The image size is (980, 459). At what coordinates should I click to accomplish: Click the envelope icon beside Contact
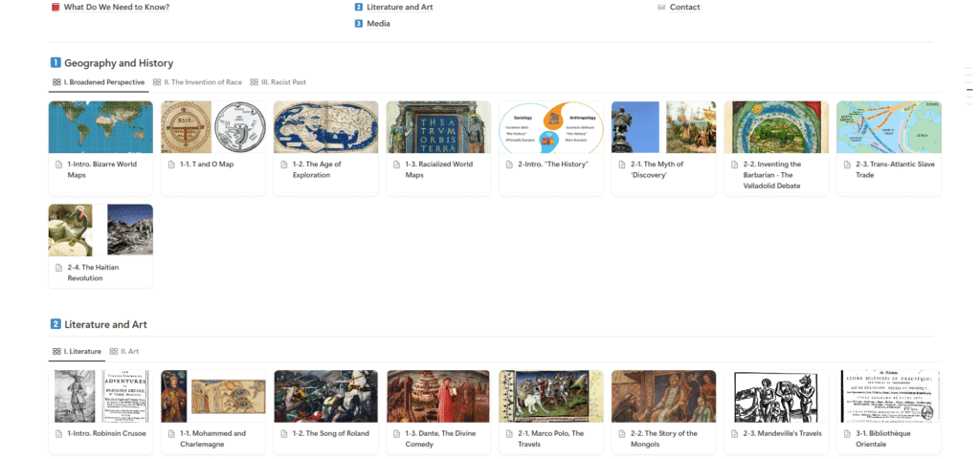(660, 8)
